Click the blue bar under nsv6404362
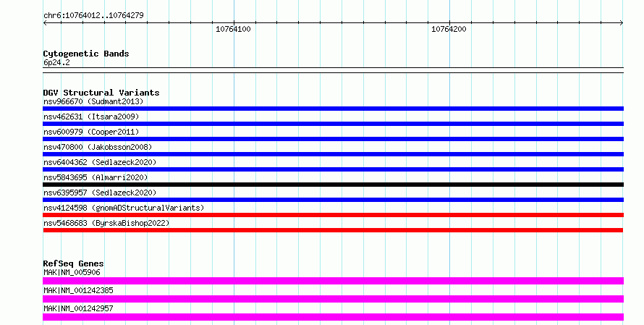This screenshot has width=644, height=325. pyautogui.click(x=333, y=169)
